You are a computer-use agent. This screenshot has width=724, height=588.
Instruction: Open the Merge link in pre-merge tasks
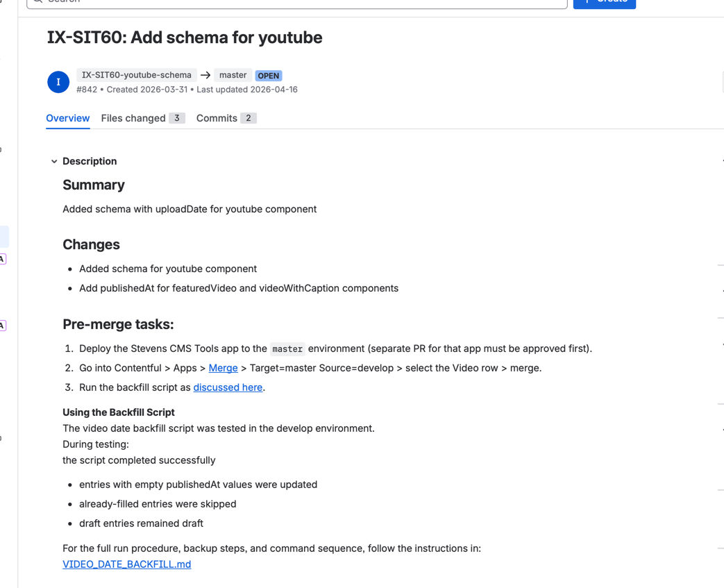click(x=223, y=367)
